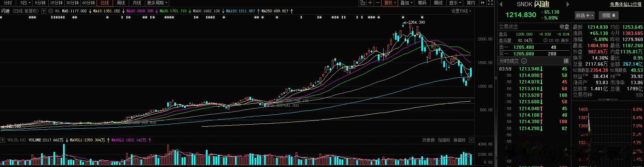Switch to 60分钟 chart period
644x167 pixels.
click(x=88, y=3)
